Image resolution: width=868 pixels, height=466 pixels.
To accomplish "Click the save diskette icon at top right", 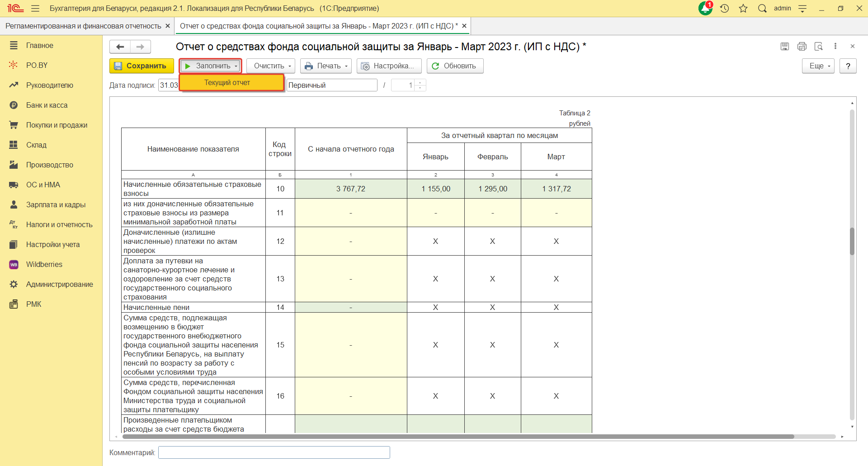I will pos(785,46).
